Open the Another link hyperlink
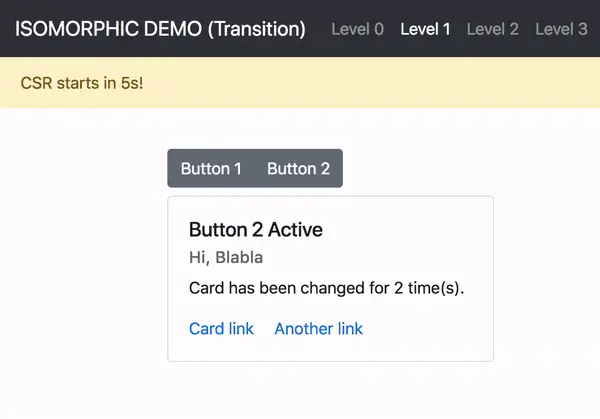 click(x=318, y=328)
